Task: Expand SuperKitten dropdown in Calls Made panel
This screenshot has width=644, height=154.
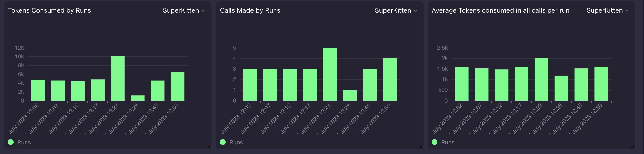Action: pyautogui.click(x=396, y=10)
